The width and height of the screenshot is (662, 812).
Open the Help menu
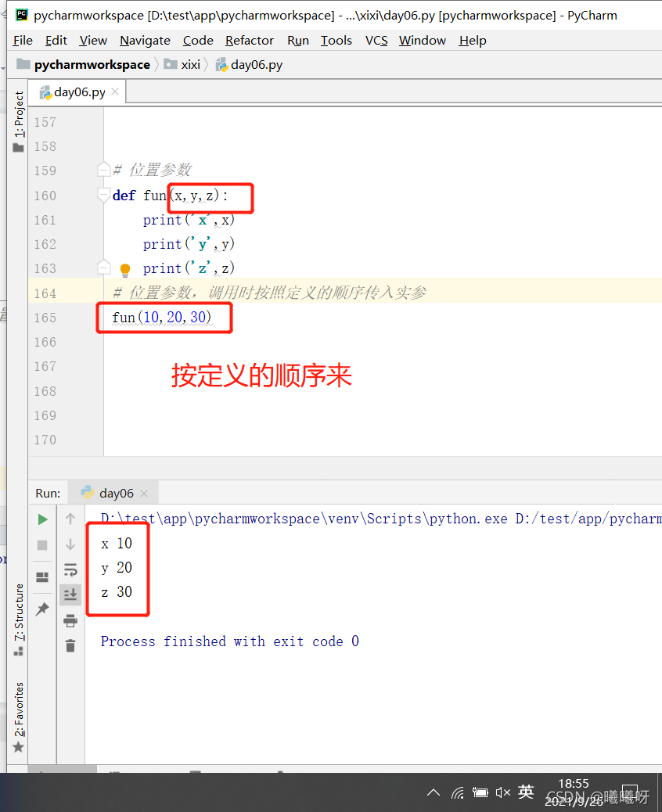coord(473,41)
